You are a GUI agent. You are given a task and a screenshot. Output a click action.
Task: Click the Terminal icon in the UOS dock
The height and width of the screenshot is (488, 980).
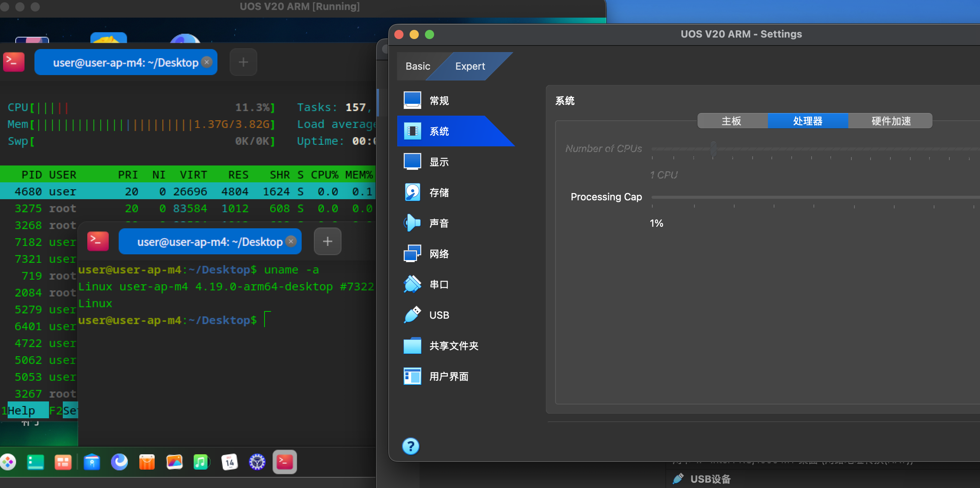pyautogui.click(x=285, y=462)
